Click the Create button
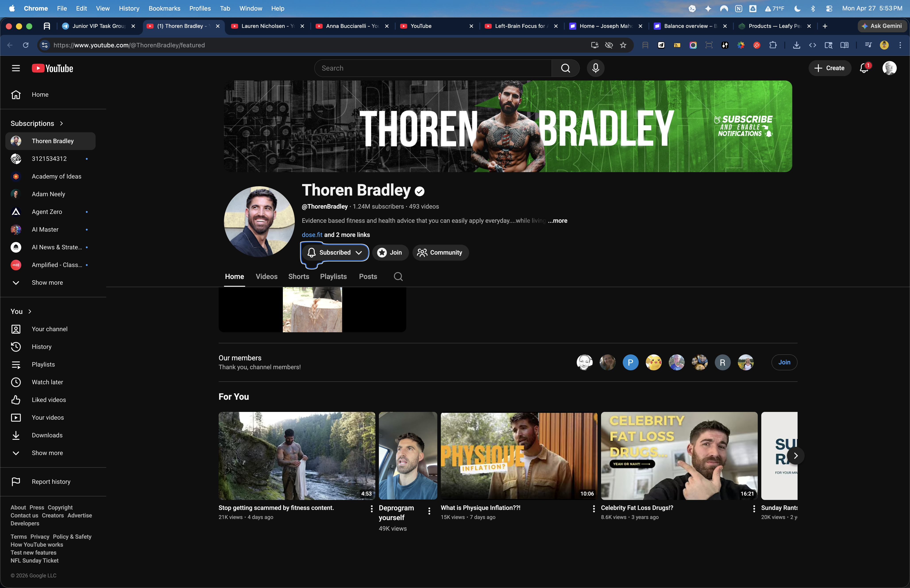 pyautogui.click(x=829, y=68)
